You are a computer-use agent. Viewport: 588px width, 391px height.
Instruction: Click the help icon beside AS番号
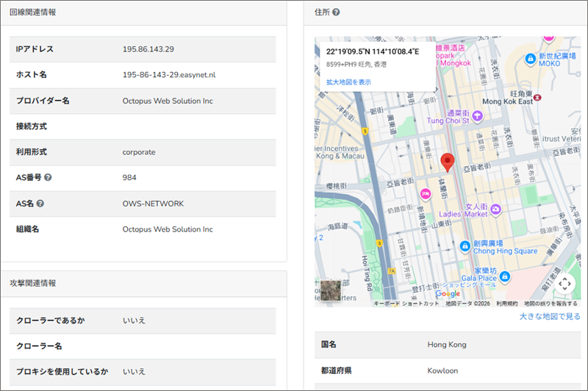pyautogui.click(x=48, y=178)
